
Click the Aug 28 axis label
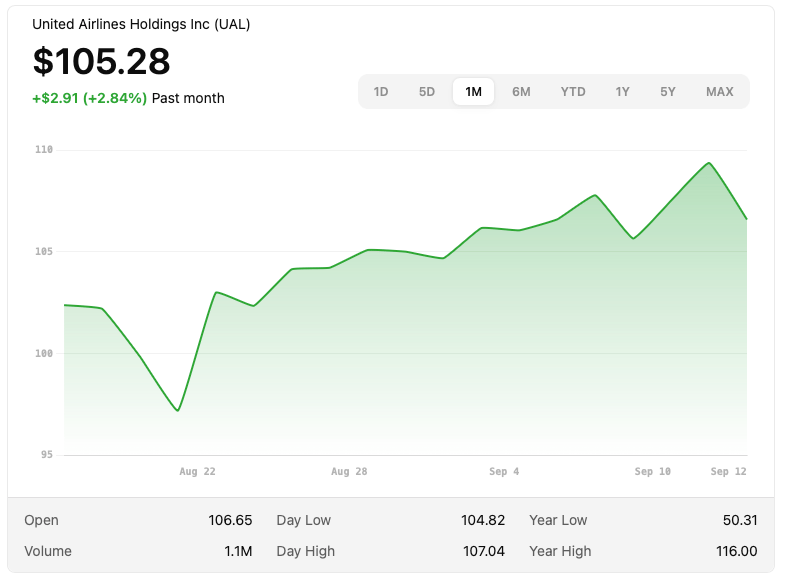(x=349, y=471)
